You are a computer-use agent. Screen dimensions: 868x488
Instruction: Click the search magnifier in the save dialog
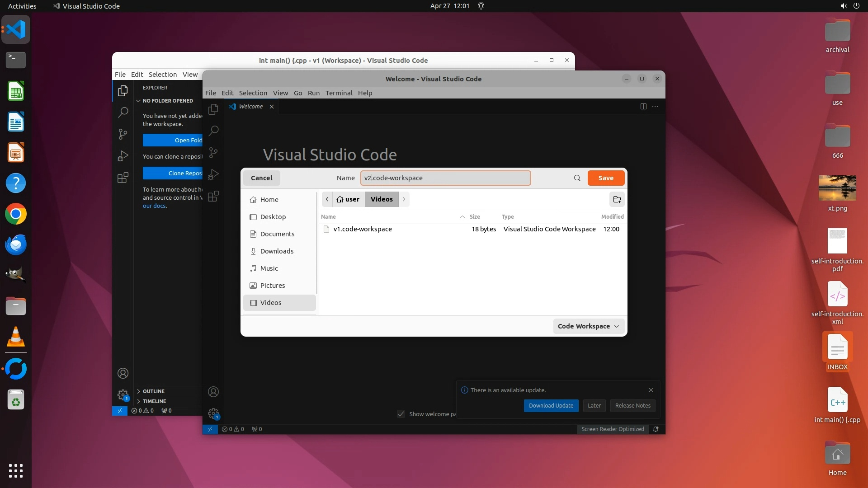tap(577, 178)
